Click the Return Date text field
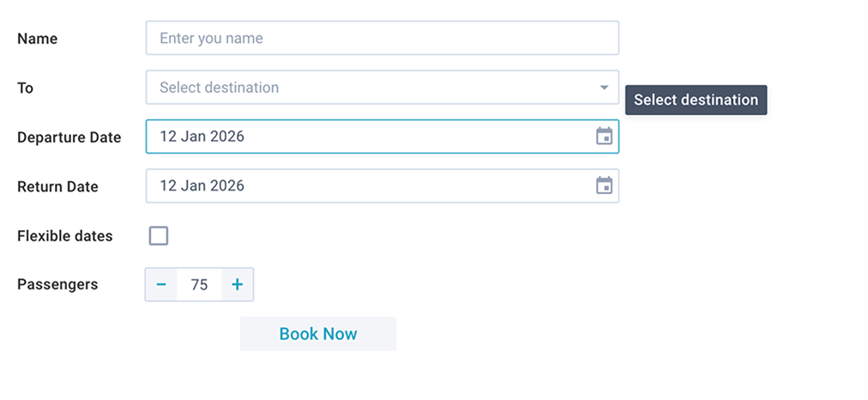 coord(369,185)
